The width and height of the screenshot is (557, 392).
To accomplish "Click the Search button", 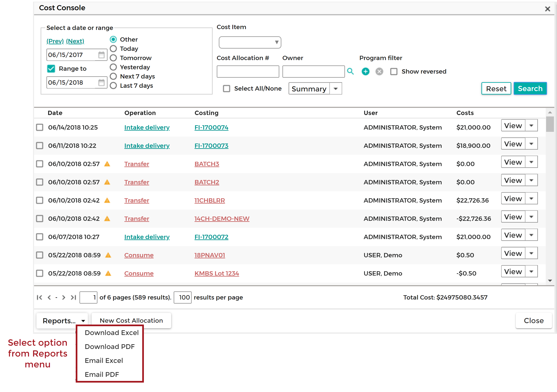I will 530,88.
